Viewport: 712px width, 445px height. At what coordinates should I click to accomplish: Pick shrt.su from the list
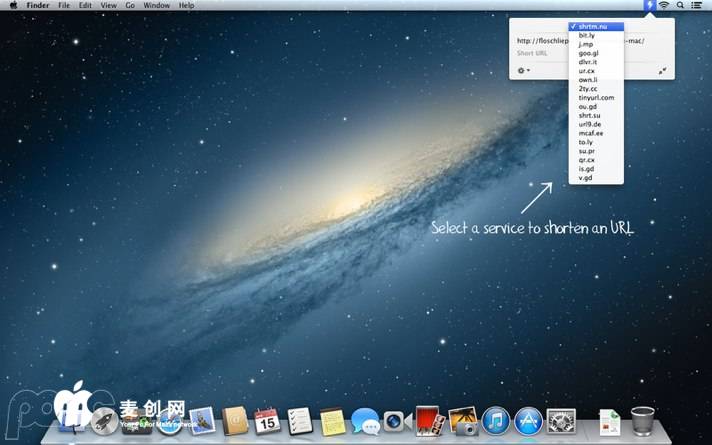point(596,115)
